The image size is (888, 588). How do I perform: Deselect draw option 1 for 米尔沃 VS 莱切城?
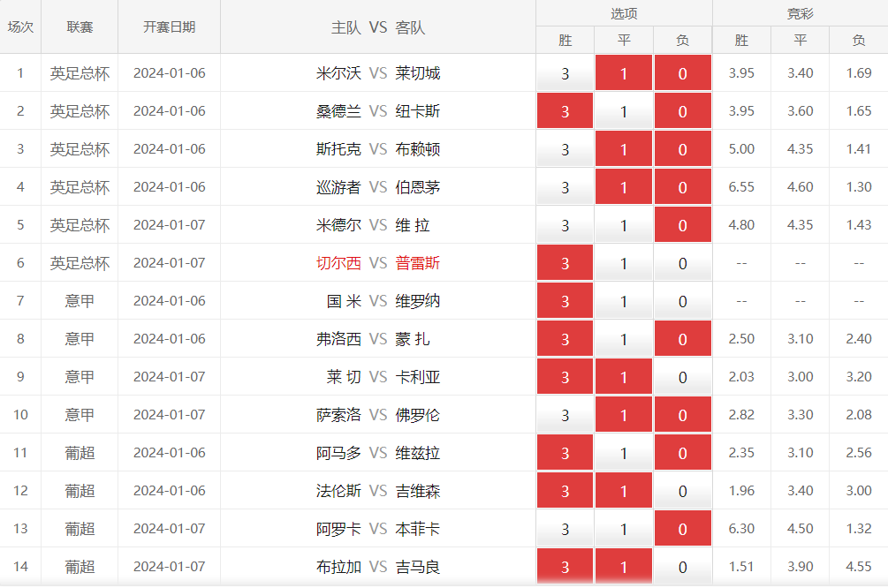624,73
